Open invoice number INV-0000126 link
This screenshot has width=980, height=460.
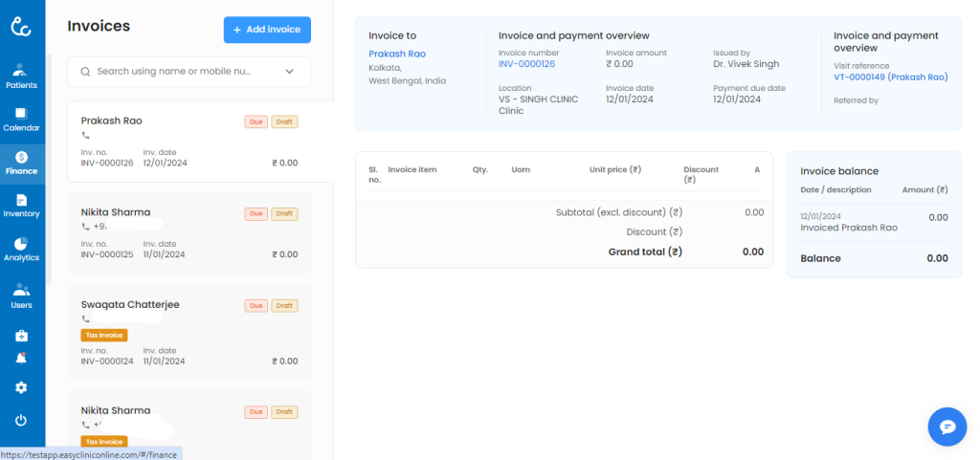click(526, 64)
